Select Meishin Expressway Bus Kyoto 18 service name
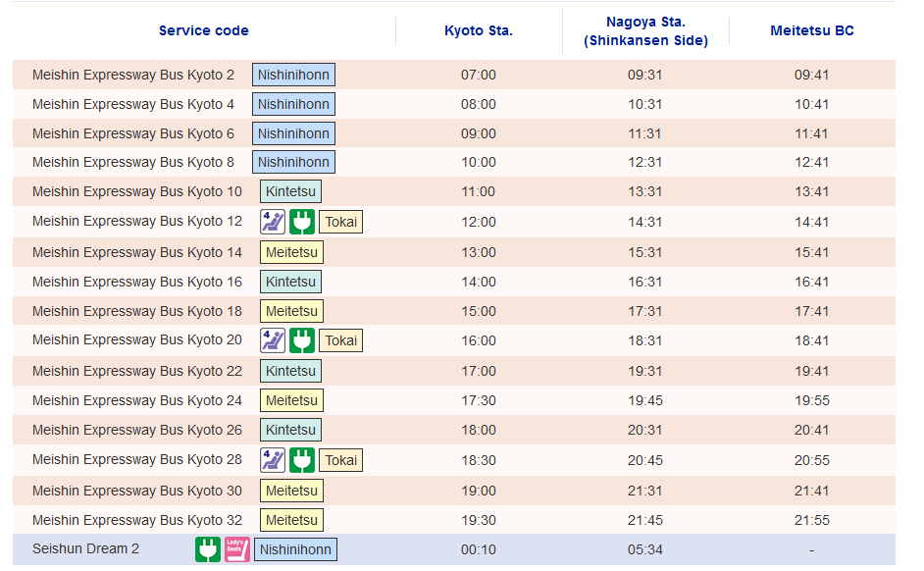This screenshot has width=924, height=571. 137,311
